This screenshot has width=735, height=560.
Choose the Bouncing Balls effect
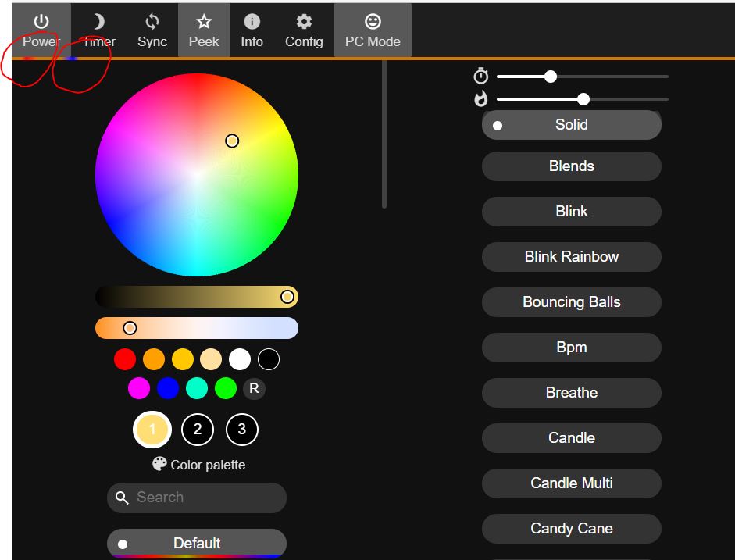coord(572,301)
